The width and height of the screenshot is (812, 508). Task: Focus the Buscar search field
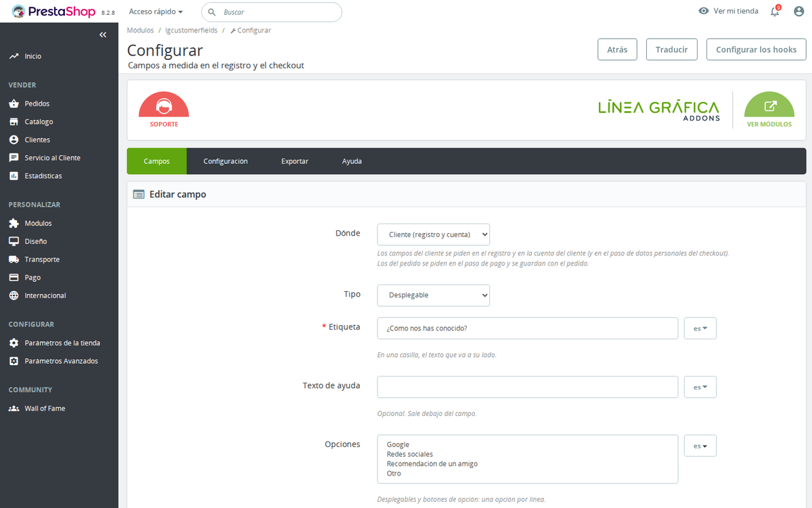coord(272,12)
